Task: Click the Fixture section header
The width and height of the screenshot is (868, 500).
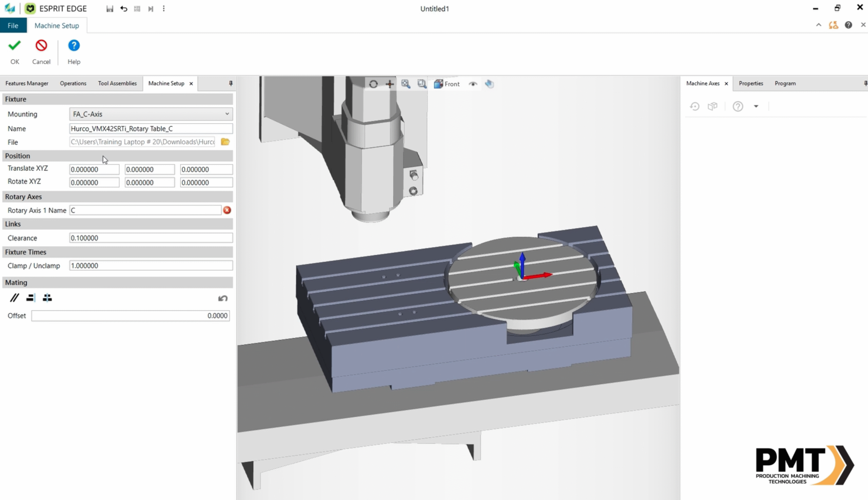Action: point(117,99)
